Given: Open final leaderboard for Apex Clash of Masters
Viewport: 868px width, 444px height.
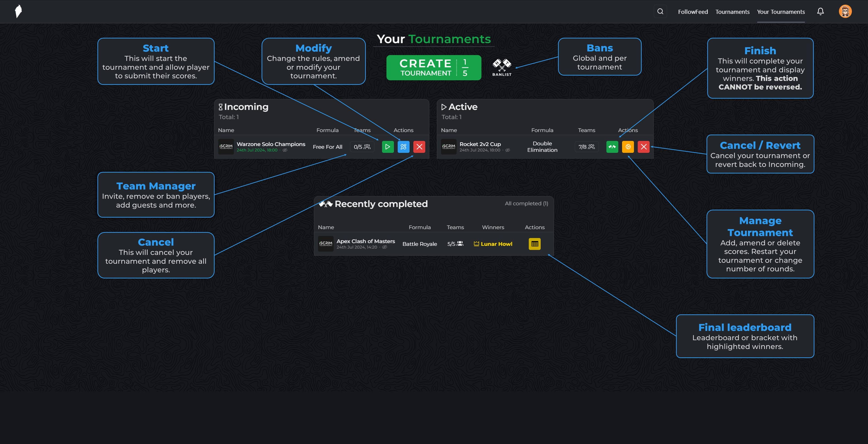Looking at the screenshot, I should click(x=535, y=244).
